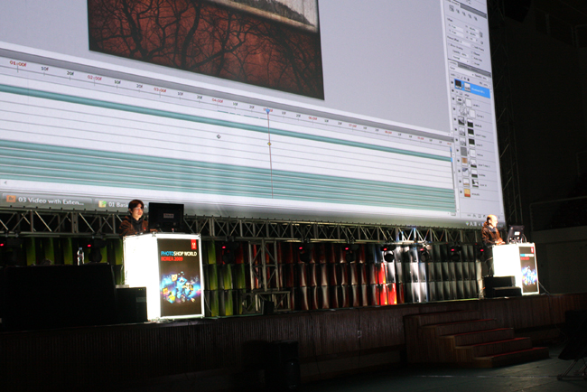Hide the bottom orange-thumbnail layer via its eye
This screenshot has height=392, width=587.
tap(461, 191)
